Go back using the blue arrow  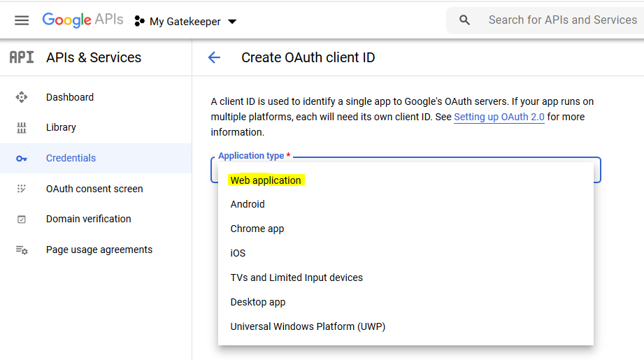tap(214, 57)
